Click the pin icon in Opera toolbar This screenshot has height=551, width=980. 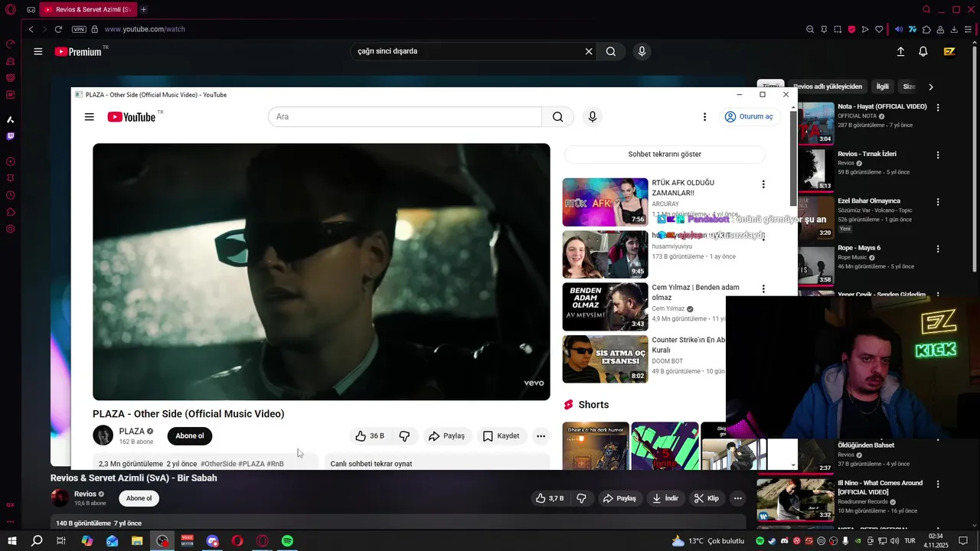(x=824, y=29)
